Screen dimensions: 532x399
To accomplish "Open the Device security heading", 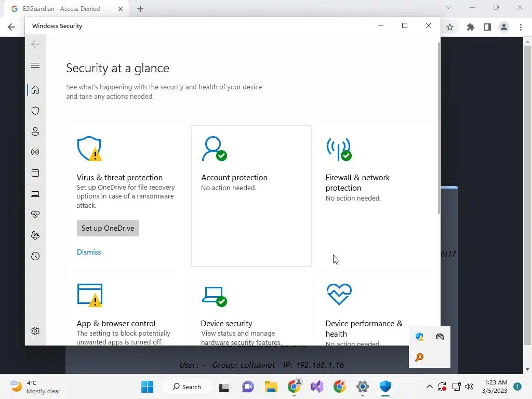I will [x=227, y=323].
